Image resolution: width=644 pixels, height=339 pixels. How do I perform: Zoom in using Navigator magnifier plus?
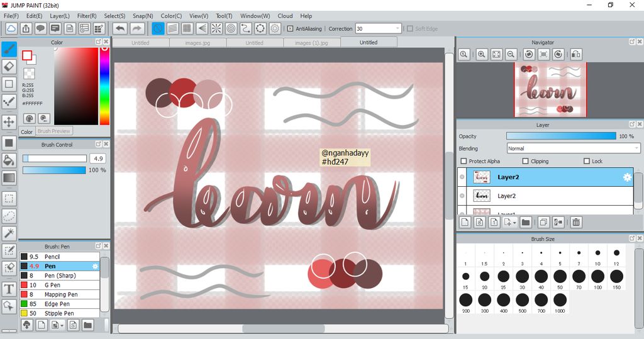click(482, 54)
